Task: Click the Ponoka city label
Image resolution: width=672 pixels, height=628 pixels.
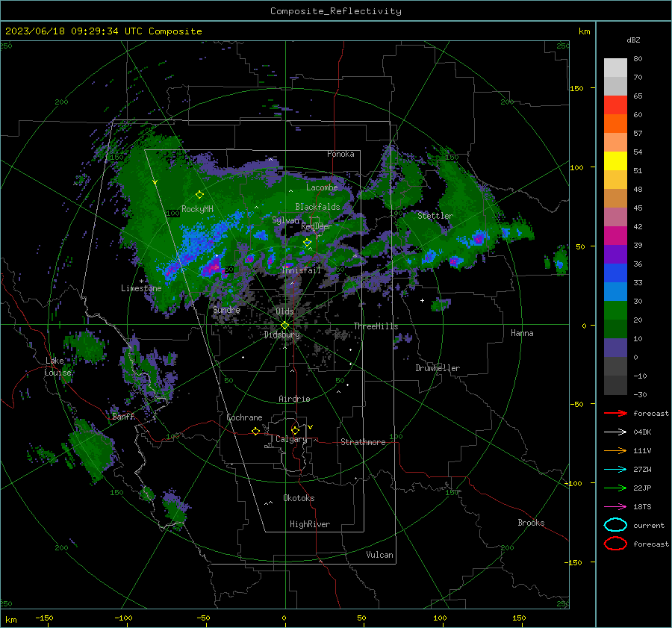Action: (x=340, y=154)
